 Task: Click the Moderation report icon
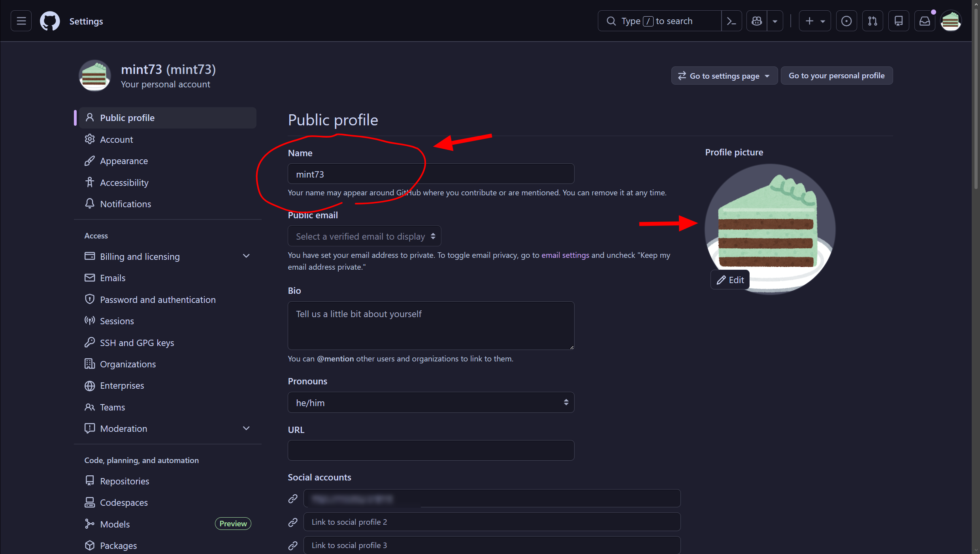click(x=90, y=428)
